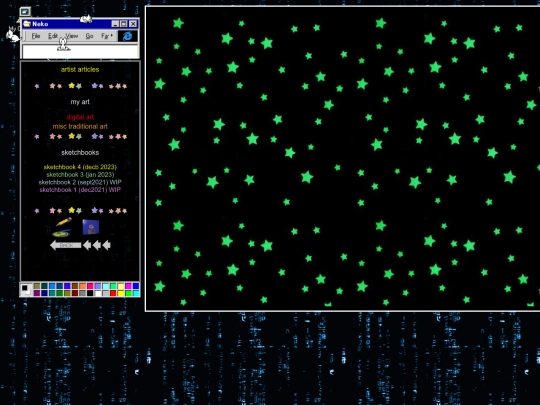
Task: Expand the truncated Favorites menu with arrow
Action: (107, 36)
